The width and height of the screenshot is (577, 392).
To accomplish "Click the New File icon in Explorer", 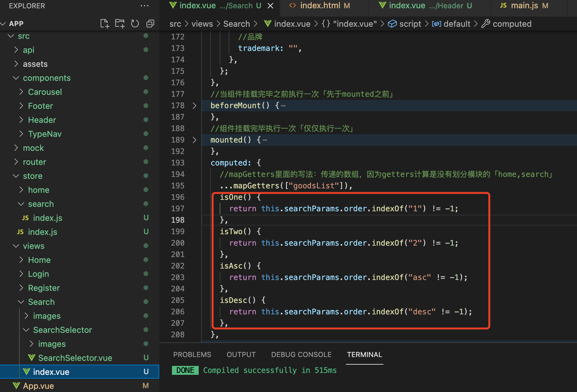I will click(x=104, y=24).
